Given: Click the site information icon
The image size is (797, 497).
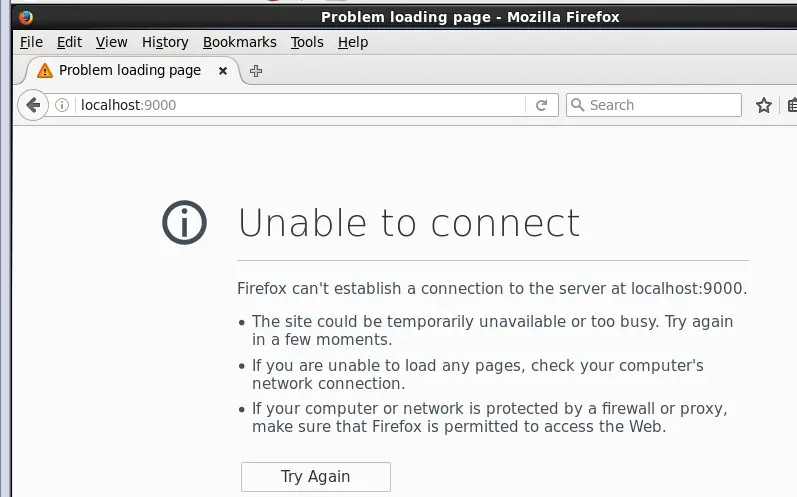Looking at the screenshot, I should click(x=62, y=105).
